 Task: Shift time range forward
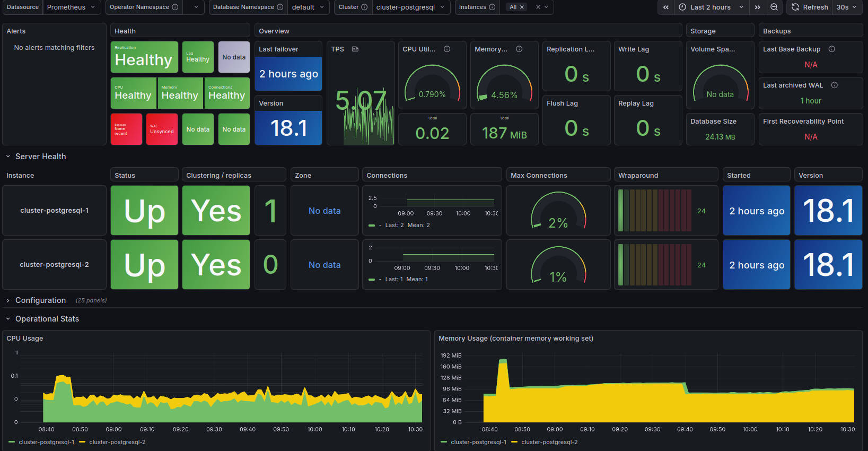758,7
